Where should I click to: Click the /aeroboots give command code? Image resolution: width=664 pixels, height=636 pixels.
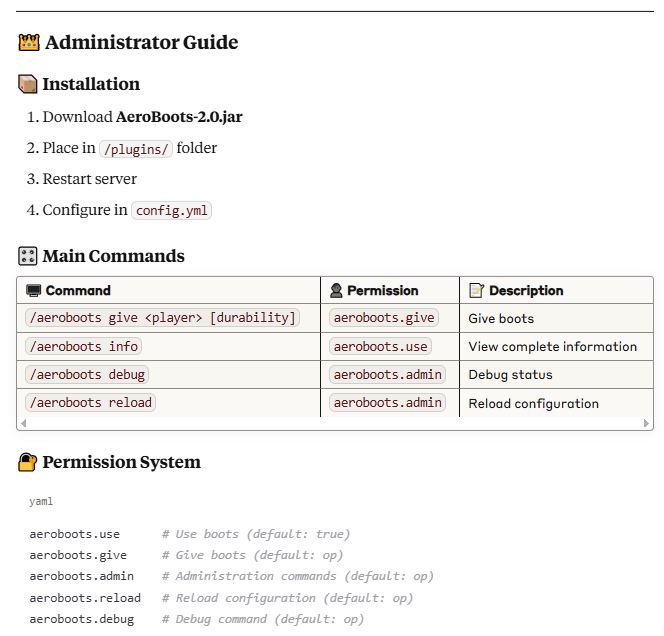click(162, 318)
